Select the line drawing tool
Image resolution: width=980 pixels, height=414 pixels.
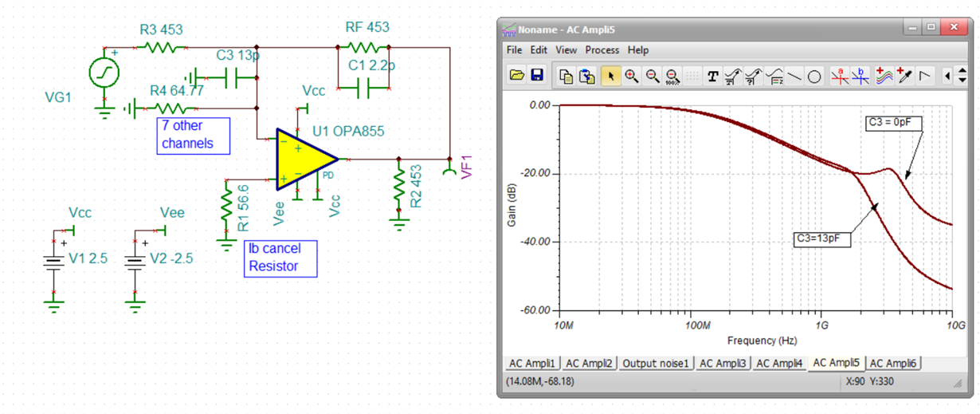[794, 77]
